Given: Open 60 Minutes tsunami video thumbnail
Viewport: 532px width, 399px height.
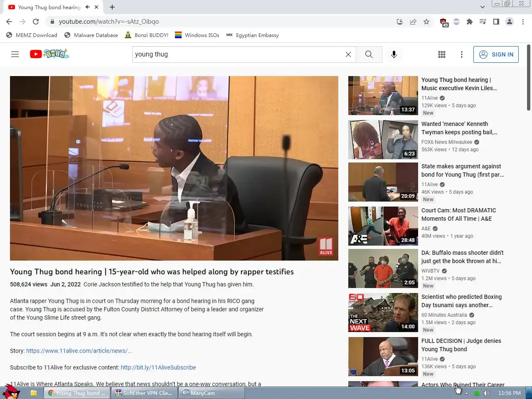Looking at the screenshot, I should tap(383, 313).
